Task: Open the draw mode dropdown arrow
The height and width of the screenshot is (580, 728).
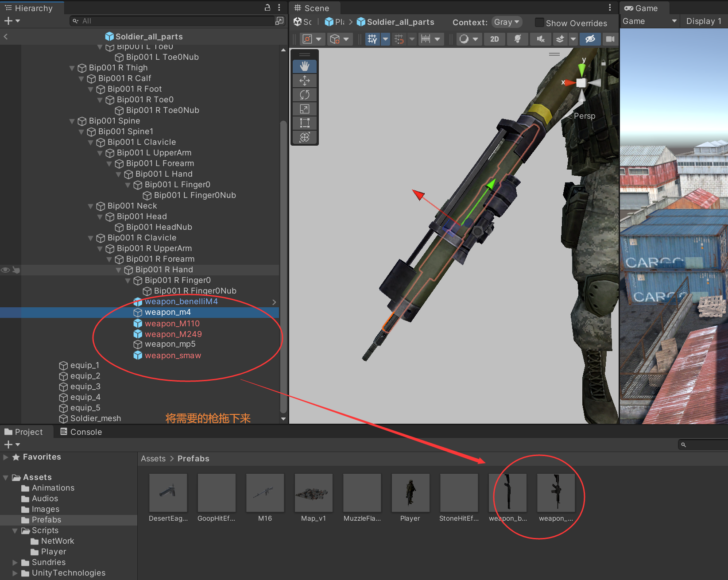Action: (475, 39)
